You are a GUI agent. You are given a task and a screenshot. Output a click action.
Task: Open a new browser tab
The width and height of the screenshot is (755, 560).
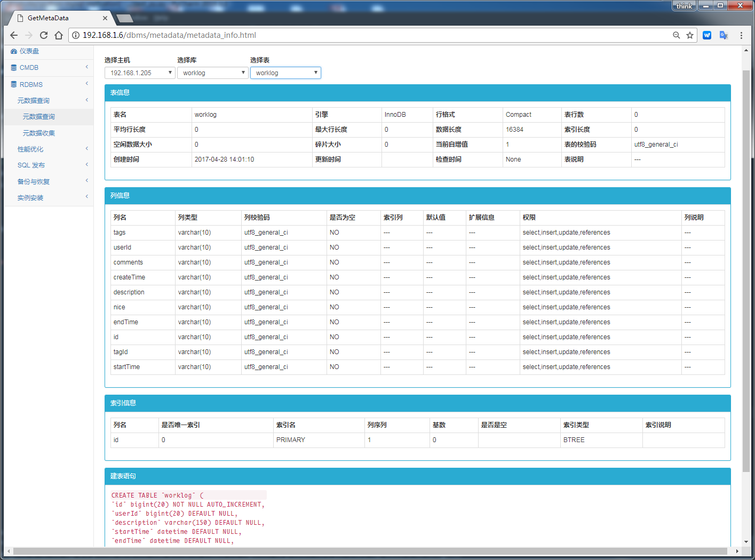pyautogui.click(x=124, y=18)
